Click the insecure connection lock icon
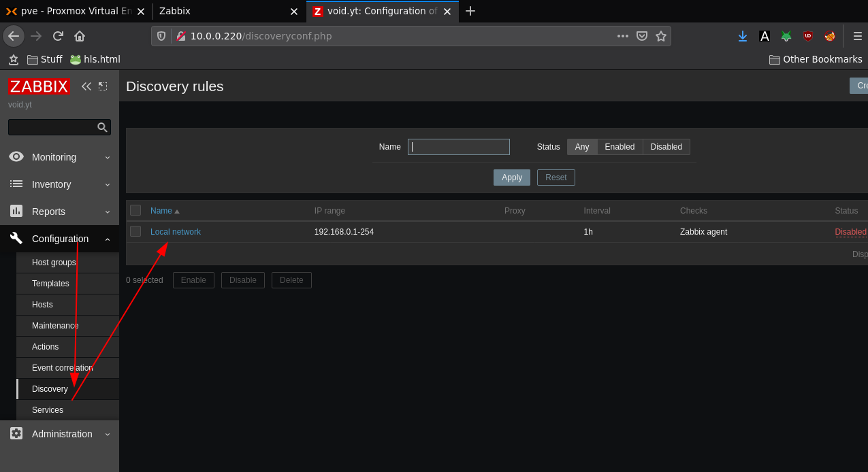 pyautogui.click(x=180, y=36)
